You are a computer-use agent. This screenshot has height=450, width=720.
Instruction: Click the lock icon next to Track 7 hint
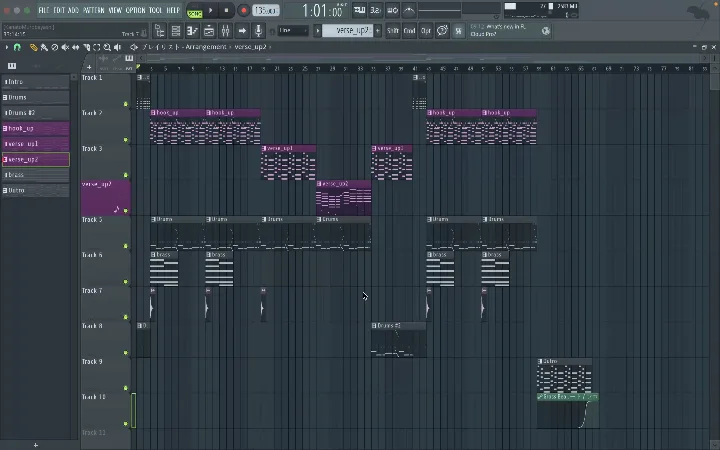point(144,33)
